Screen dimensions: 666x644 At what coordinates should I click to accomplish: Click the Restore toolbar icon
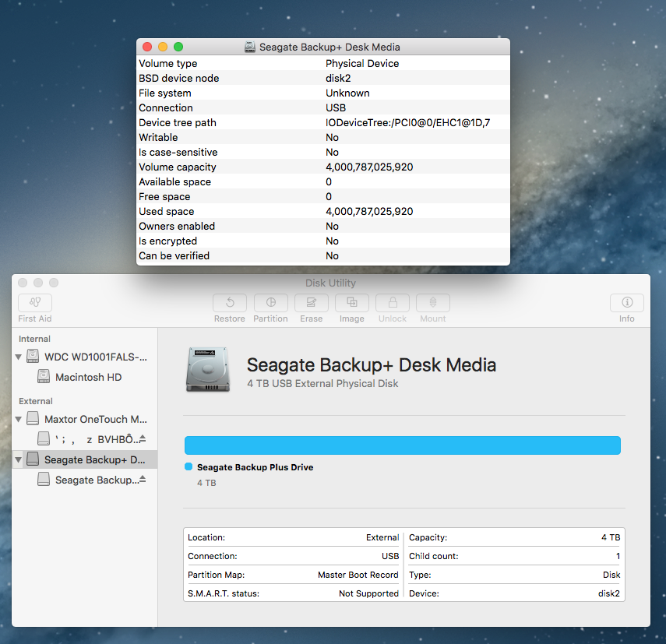(x=229, y=303)
